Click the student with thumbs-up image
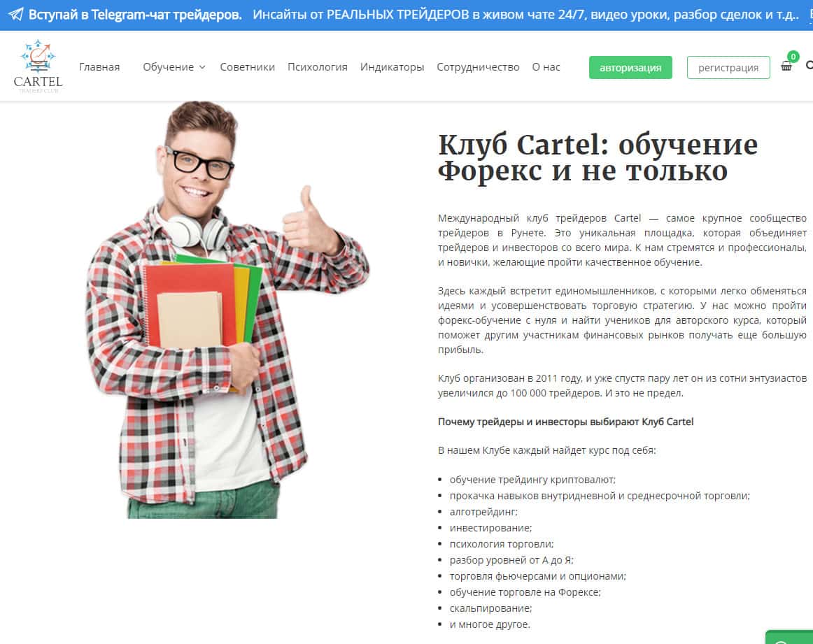The width and height of the screenshot is (813, 644). 227,309
